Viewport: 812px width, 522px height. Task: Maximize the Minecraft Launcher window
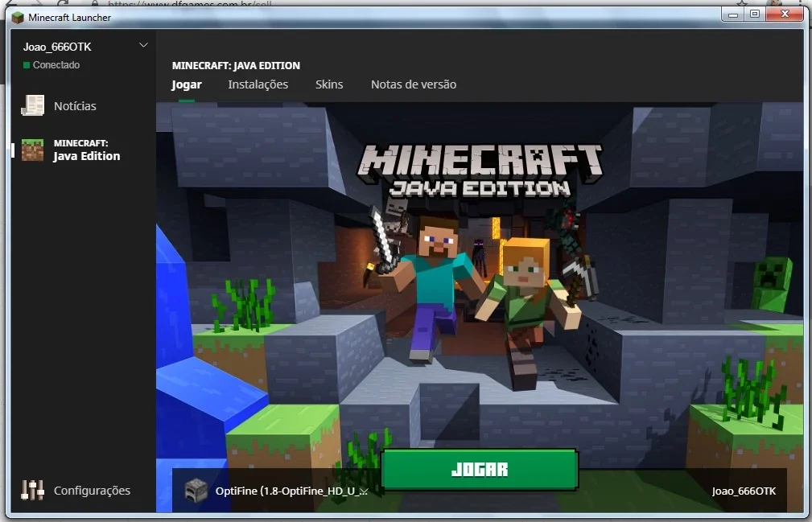(755, 14)
